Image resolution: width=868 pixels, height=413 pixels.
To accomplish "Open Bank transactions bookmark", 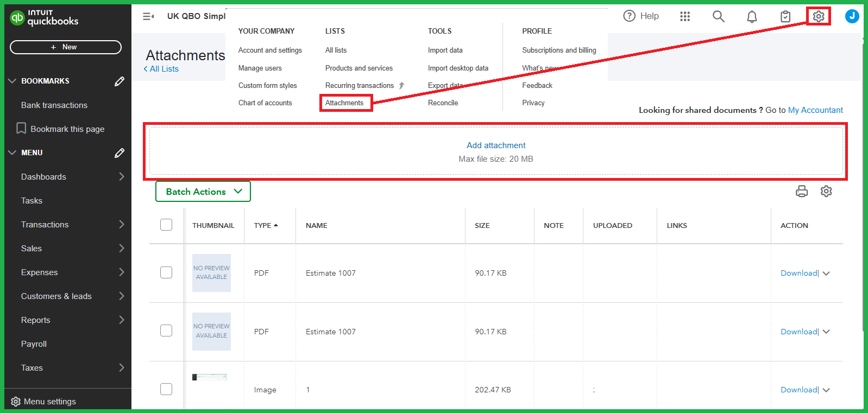I will [x=54, y=105].
